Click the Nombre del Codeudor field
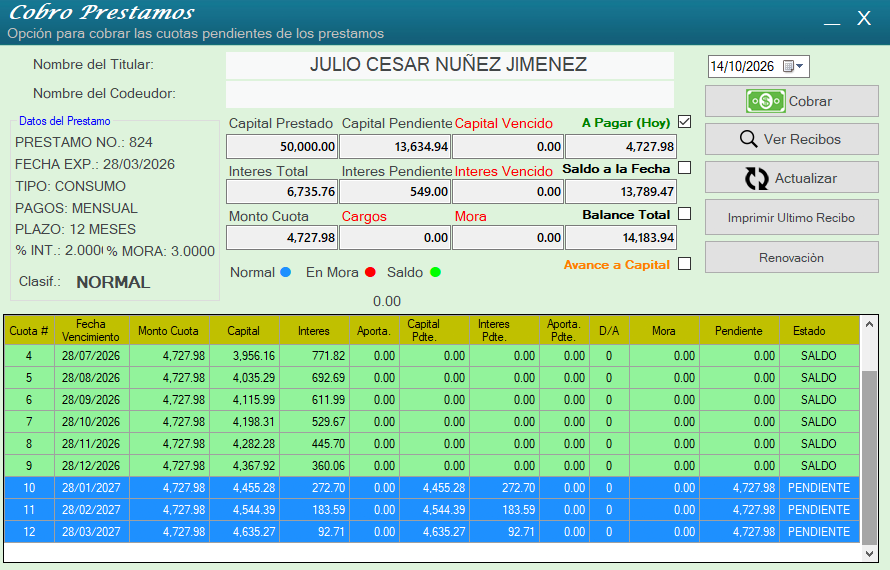This screenshot has height=570, width=890. coord(450,94)
